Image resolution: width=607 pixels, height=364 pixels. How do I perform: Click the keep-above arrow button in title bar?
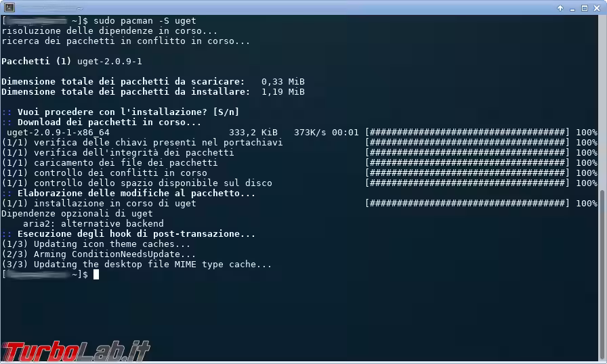(560, 8)
